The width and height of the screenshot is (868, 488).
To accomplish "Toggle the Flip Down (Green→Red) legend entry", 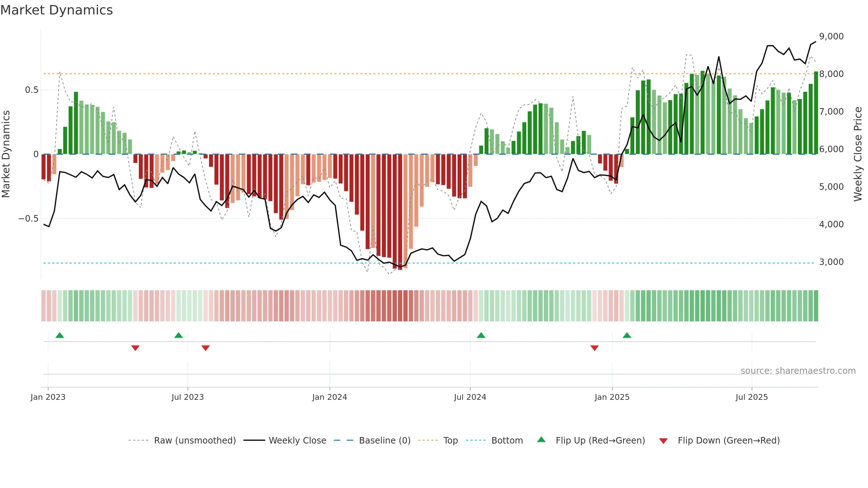I will 719,440.
